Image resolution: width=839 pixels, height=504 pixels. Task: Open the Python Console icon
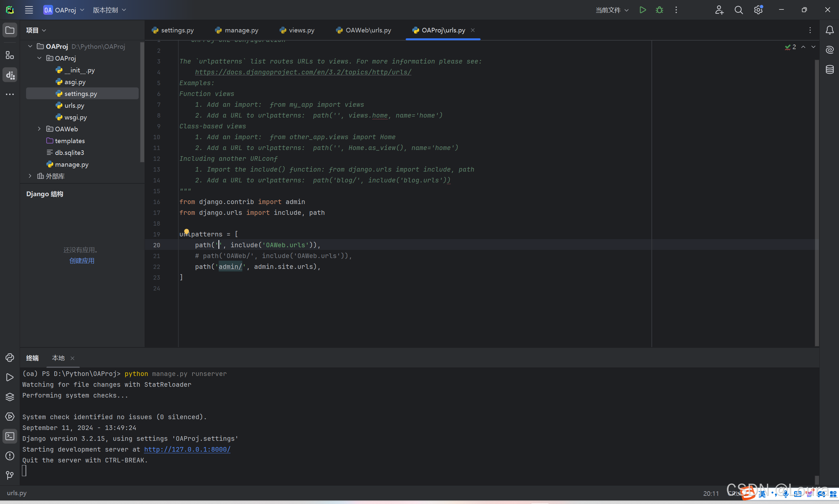[10, 357]
